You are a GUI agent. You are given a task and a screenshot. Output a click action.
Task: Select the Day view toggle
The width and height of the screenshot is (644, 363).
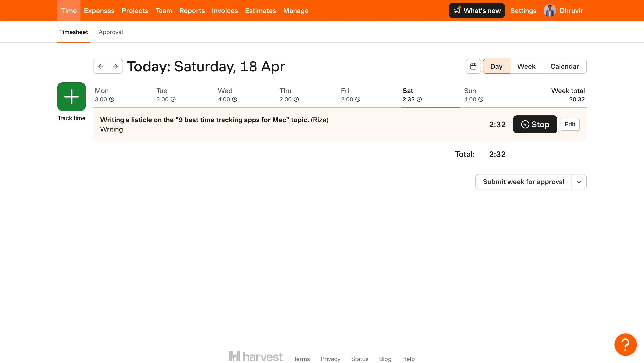[x=496, y=66]
